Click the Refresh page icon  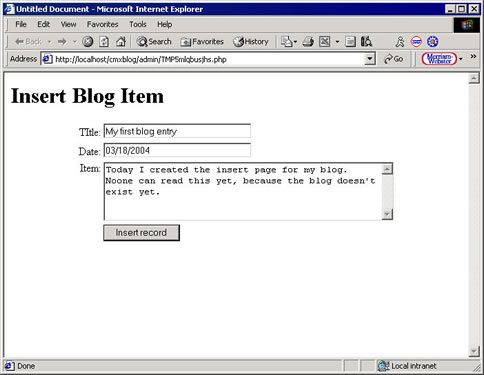pyautogui.click(x=104, y=42)
